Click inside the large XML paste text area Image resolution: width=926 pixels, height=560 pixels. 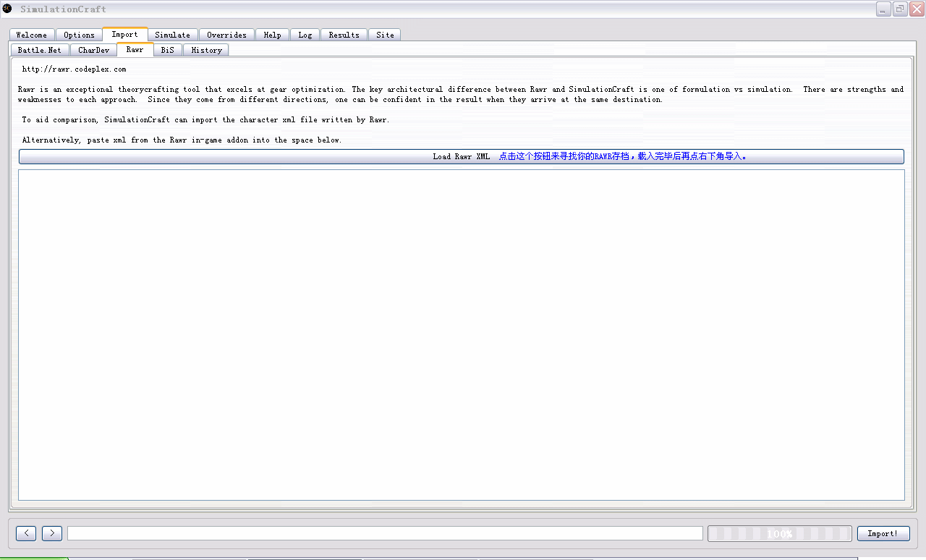462,335
